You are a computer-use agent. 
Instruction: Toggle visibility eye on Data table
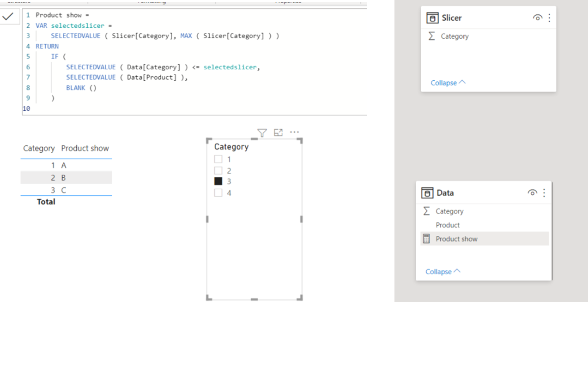click(x=532, y=192)
